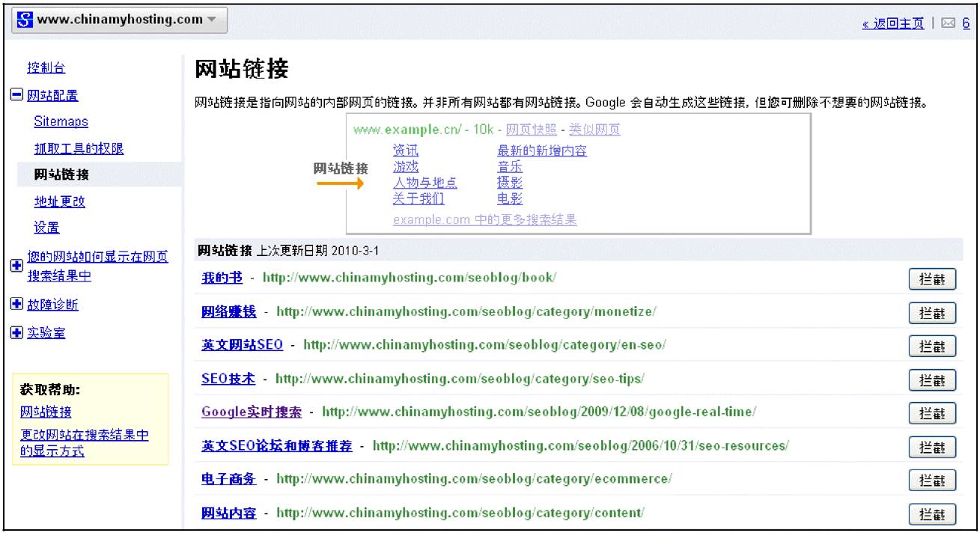Open the message count 6 link
This screenshot has width=980, height=533.
coord(966,25)
